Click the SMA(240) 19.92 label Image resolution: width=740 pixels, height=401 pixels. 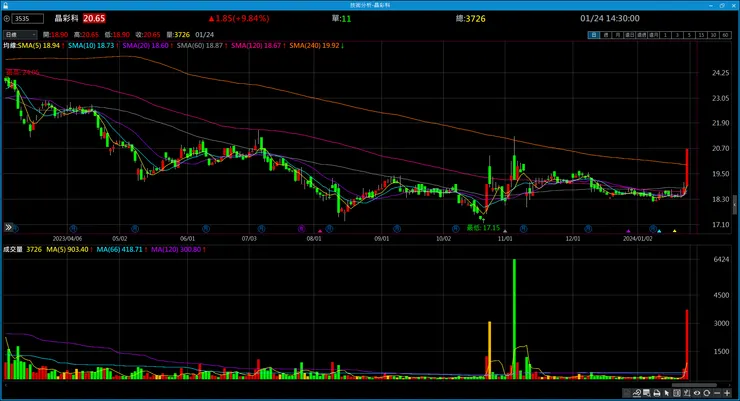click(x=314, y=46)
